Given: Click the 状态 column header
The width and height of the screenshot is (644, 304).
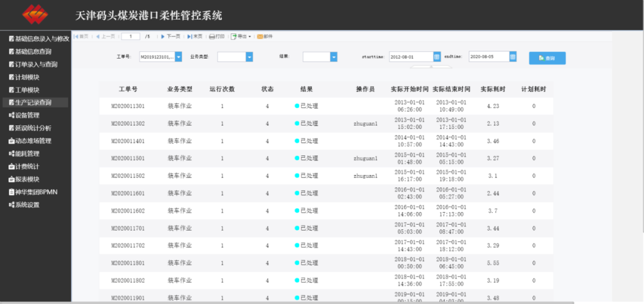Looking at the screenshot, I should click(x=267, y=89).
